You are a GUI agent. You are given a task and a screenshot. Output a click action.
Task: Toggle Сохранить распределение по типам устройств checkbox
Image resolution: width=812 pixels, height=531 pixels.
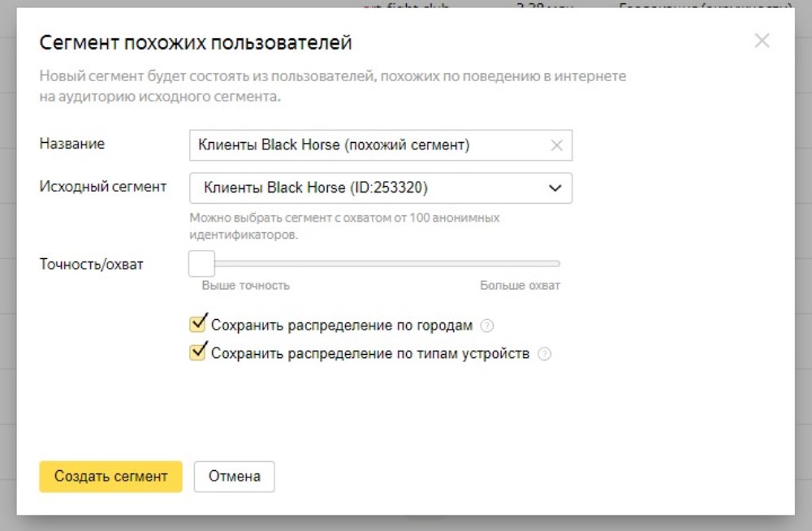[197, 354]
